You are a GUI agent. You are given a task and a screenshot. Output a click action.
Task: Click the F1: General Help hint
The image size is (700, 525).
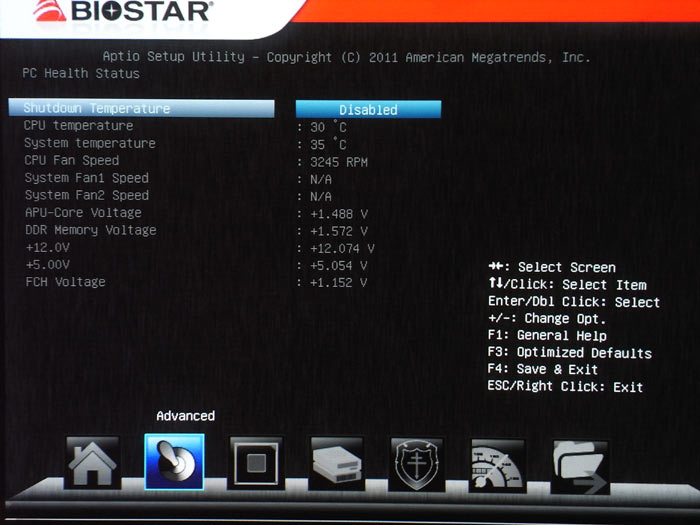[x=547, y=335]
